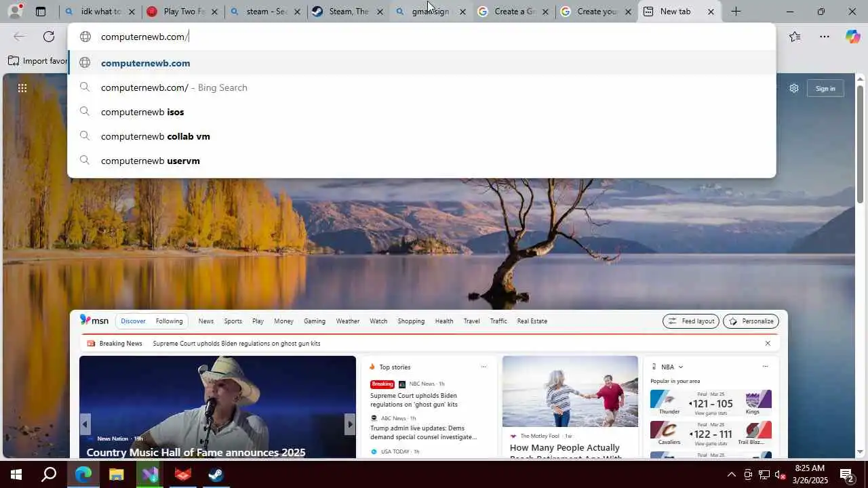This screenshot has height=488, width=868.
Task: Add a new browser tab
Action: tap(736, 12)
